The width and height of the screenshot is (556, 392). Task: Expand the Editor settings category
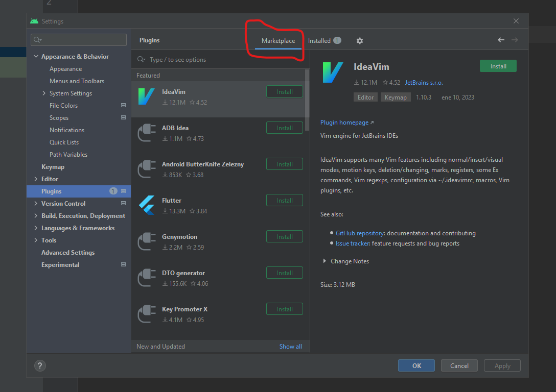tap(36, 179)
